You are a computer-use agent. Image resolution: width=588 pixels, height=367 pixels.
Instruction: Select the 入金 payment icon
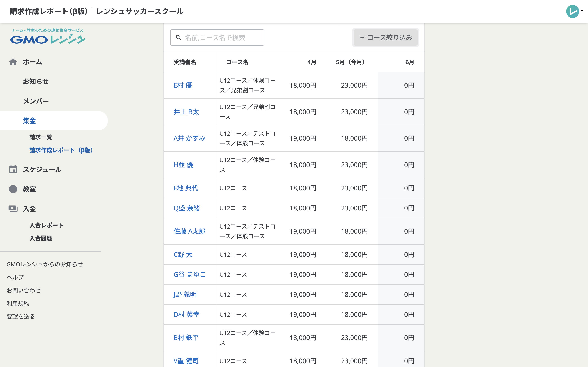(x=13, y=209)
